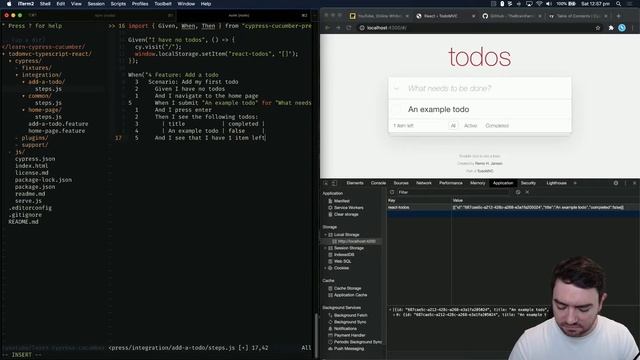The width and height of the screenshot is (640, 360).
Task: Reload the localhost page
Action: (x=349, y=28)
